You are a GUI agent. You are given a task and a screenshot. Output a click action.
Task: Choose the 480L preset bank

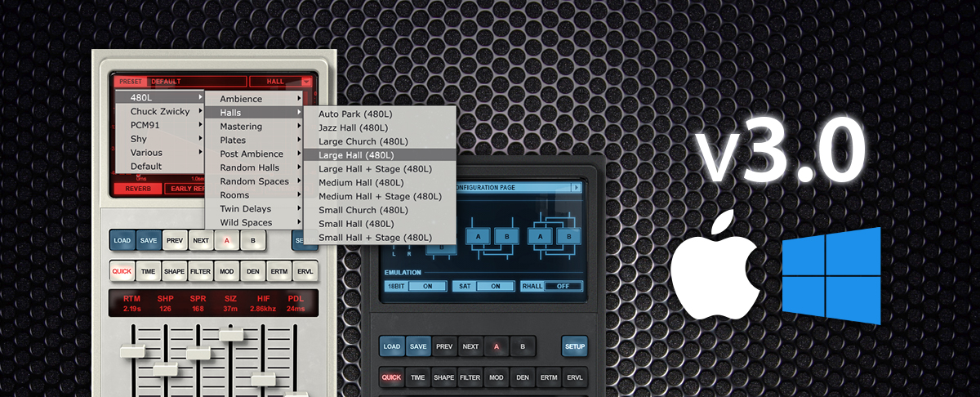[x=158, y=97]
